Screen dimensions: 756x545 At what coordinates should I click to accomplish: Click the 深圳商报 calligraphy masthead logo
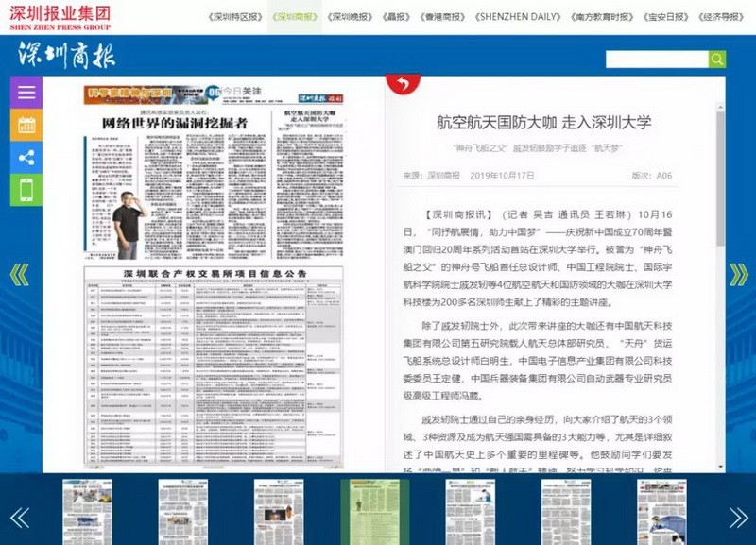coord(66,55)
